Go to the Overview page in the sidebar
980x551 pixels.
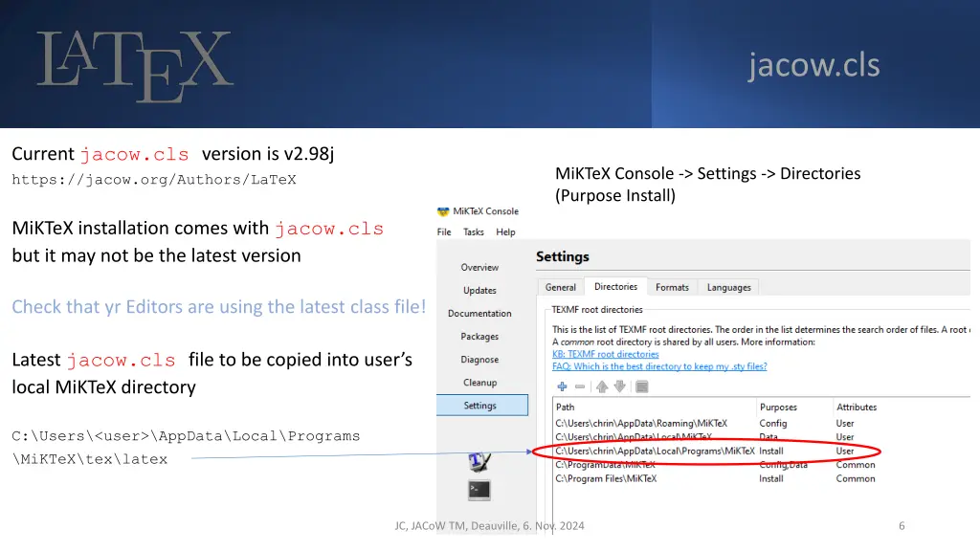tap(480, 268)
